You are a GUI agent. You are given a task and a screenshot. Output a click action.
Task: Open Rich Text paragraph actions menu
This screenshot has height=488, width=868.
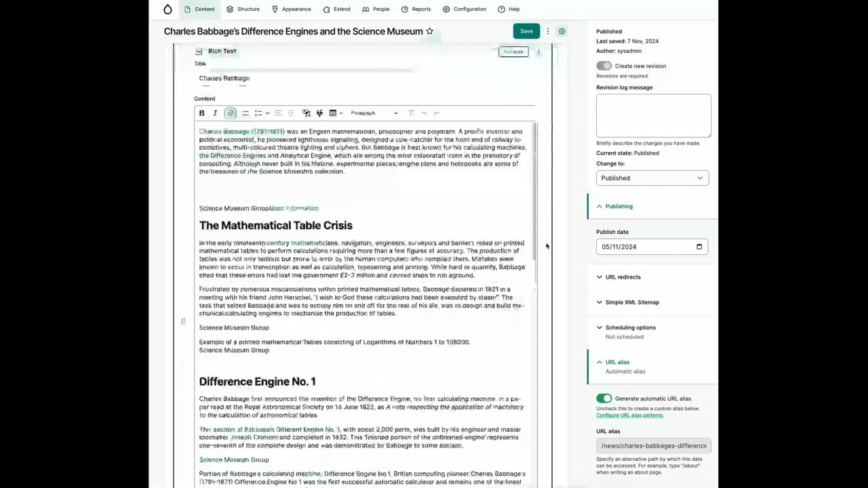point(538,52)
